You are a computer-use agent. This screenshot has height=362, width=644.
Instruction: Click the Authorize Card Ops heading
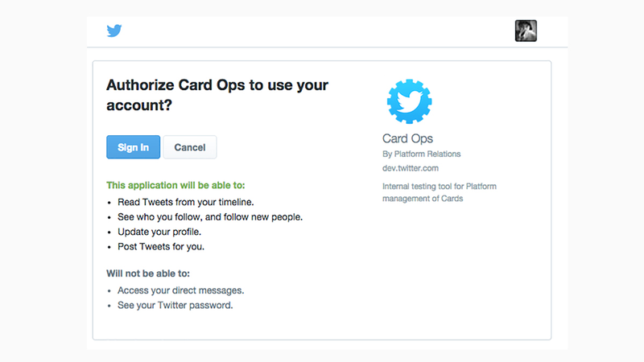coord(217,95)
